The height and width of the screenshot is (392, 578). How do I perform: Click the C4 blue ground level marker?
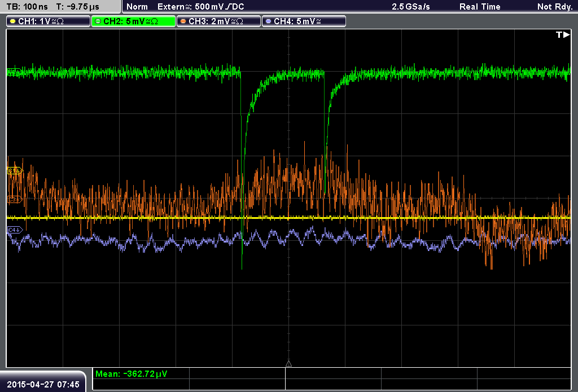[15, 230]
